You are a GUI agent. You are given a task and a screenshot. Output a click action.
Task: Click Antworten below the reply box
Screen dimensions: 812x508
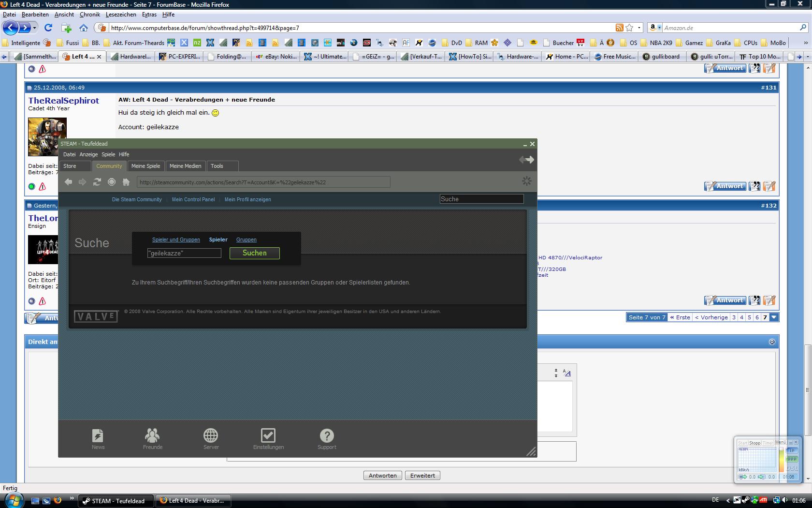click(x=383, y=476)
